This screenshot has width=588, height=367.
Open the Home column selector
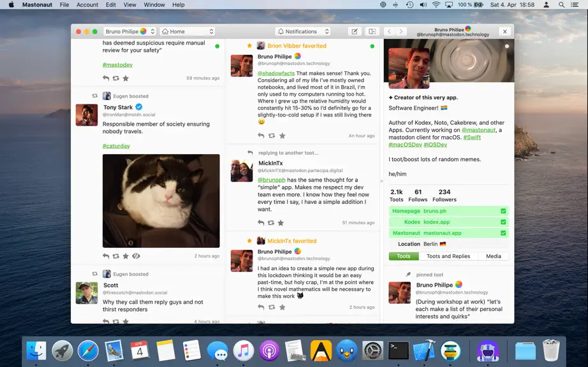tap(187, 31)
